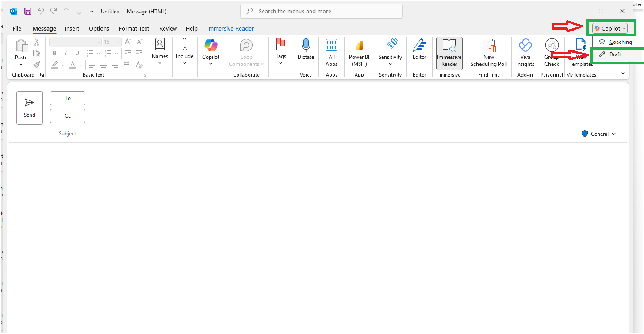Image resolution: width=644 pixels, height=334 pixels.
Task: Open the File menu
Action: (x=17, y=28)
